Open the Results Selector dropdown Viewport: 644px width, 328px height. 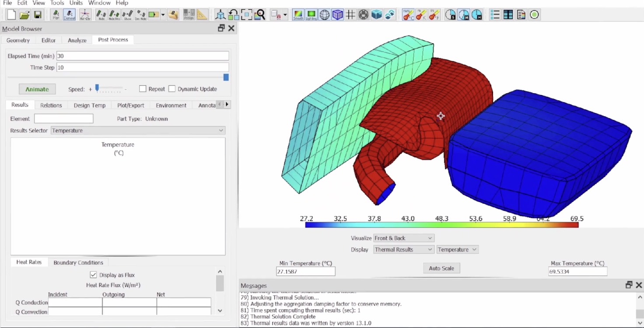click(x=138, y=130)
